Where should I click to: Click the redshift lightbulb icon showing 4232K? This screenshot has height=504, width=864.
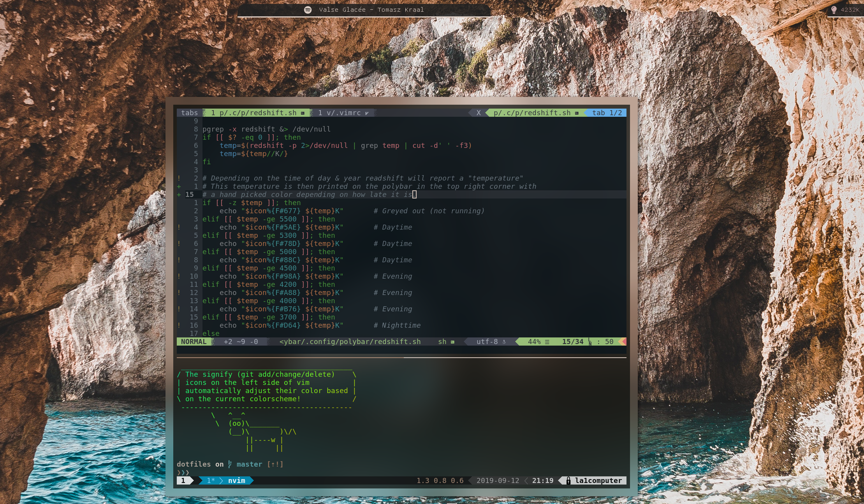[x=834, y=10]
